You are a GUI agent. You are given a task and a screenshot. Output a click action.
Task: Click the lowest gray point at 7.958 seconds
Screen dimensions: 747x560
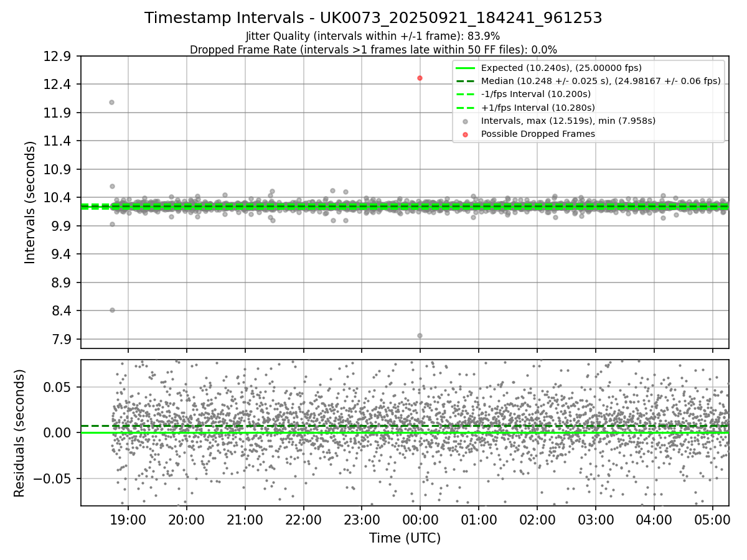(420, 335)
